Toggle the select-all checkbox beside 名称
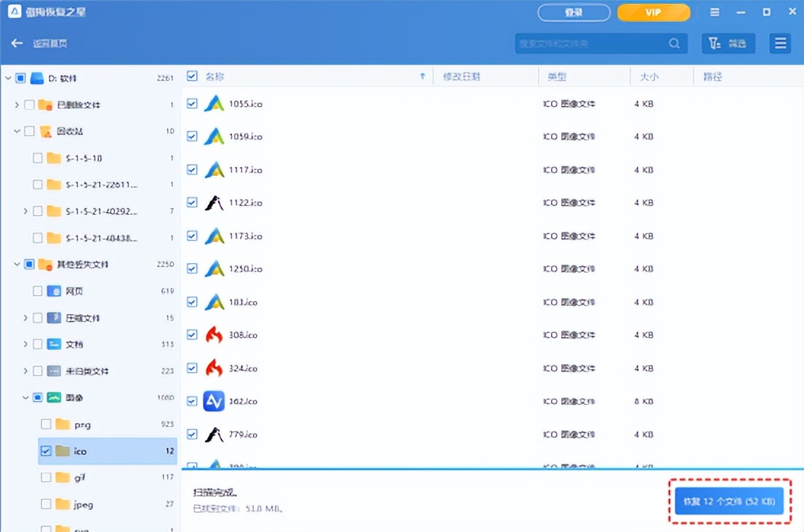The width and height of the screenshot is (804, 532). coord(192,76)
